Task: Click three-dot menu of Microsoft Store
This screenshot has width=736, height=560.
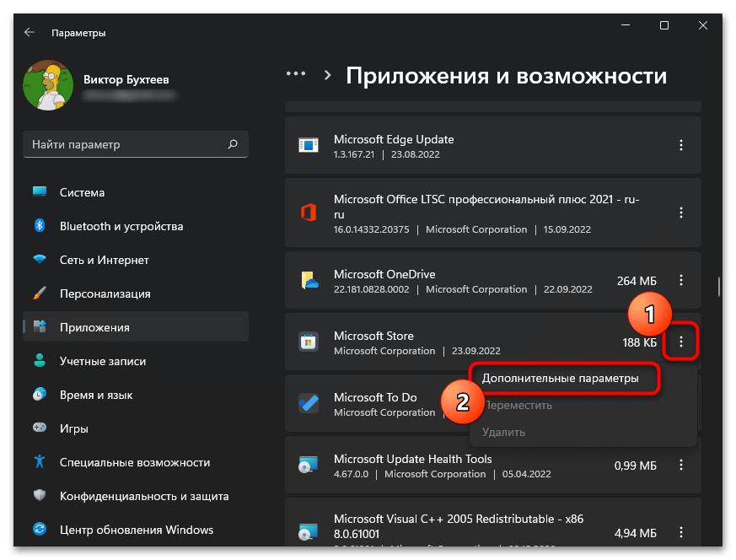Action: [681, 342]
